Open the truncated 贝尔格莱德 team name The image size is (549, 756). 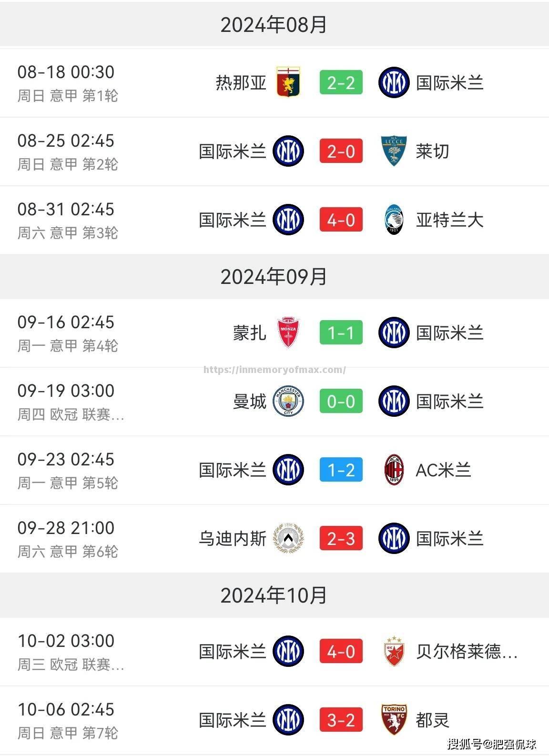pos(466,651)
